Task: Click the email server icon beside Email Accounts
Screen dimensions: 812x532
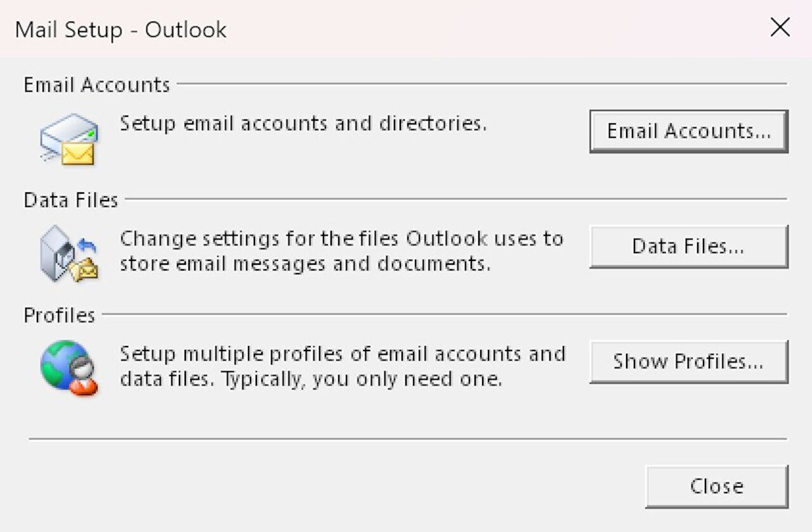Action: coord(69,136)
